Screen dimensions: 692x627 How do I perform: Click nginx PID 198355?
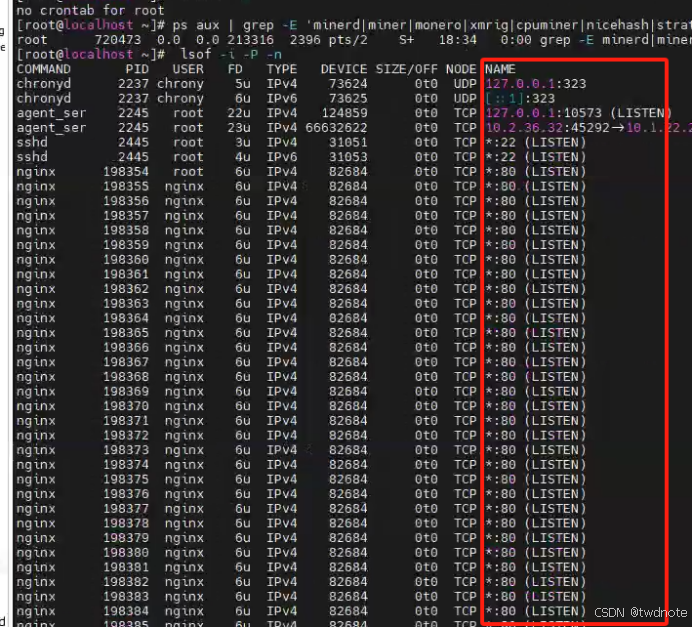126,186
